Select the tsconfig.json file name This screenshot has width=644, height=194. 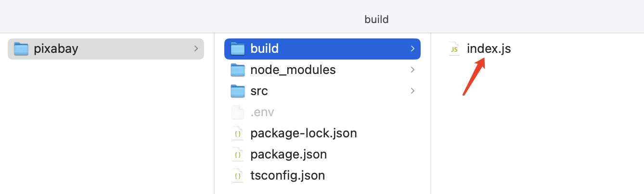tap(287, 176)
